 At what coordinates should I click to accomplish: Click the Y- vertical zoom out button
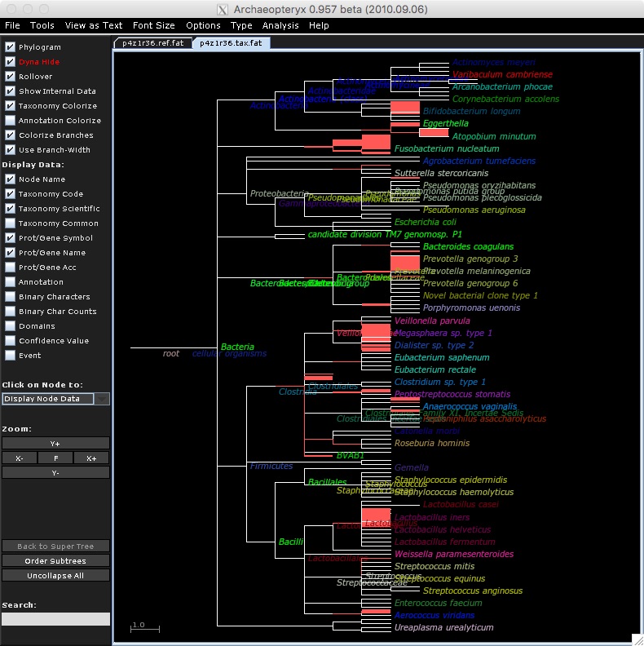[55, 472]
